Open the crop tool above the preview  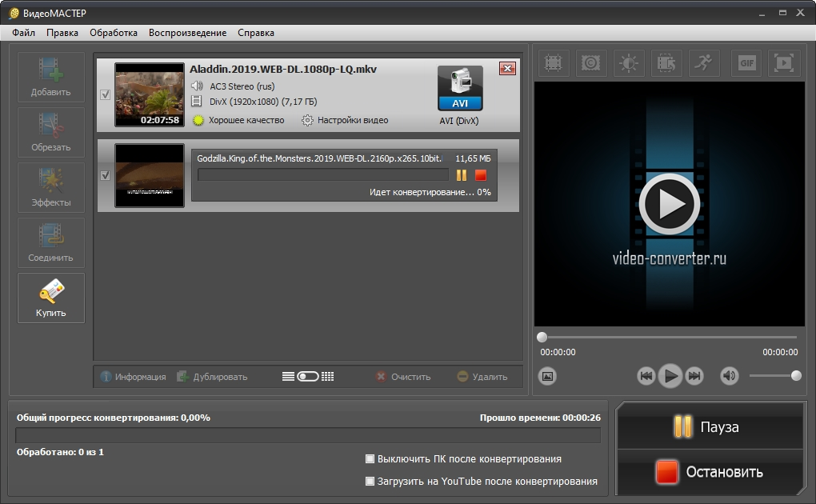tap(553, 63)
